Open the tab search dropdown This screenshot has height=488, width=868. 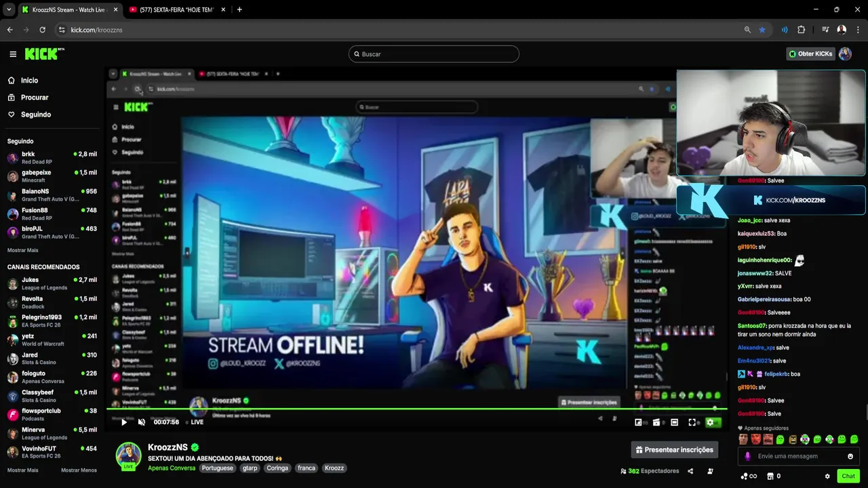8,9
